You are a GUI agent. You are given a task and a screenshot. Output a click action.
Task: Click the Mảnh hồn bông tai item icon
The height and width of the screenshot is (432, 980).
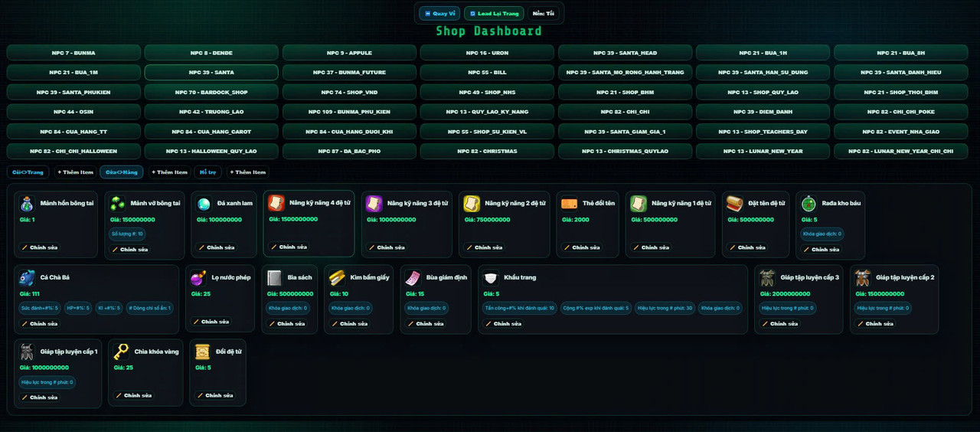[28, 204]
